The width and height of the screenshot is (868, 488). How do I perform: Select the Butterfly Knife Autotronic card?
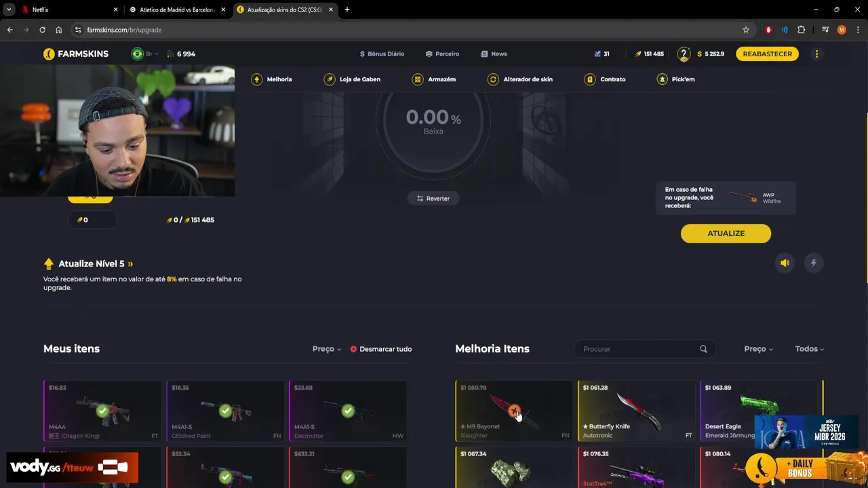click(636, 411)
